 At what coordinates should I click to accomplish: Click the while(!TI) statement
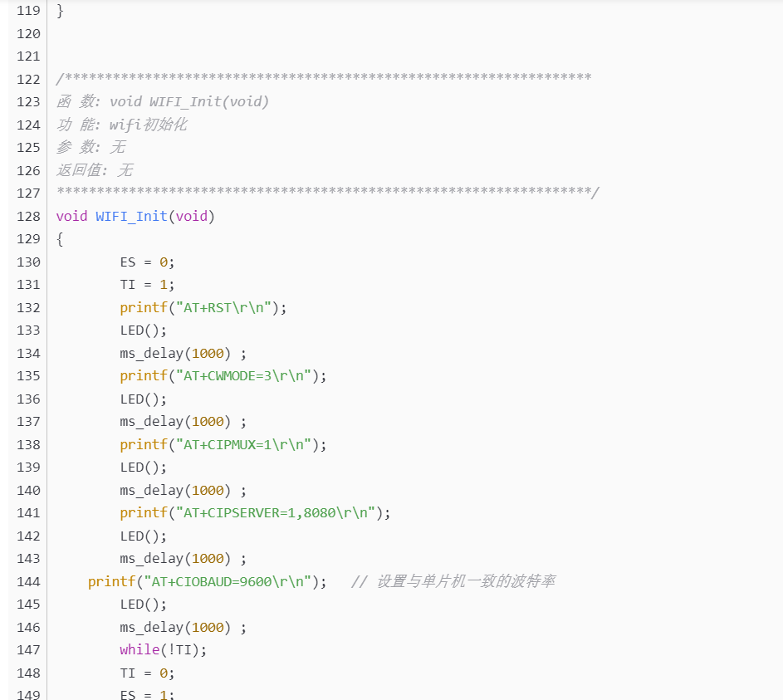click(163, 649)
